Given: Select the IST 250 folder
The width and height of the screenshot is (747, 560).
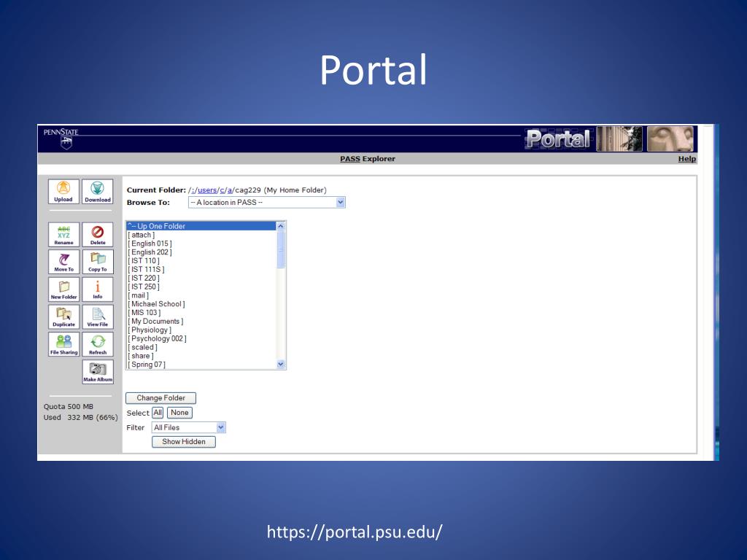Looking at the screenshot, I should click(x=201, y=287).
